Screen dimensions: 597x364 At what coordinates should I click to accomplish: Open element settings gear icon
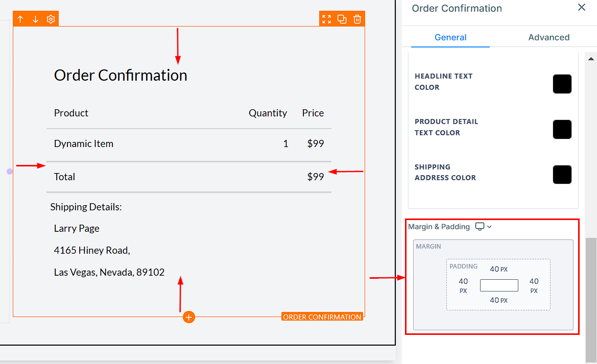[x=51, y=19]
